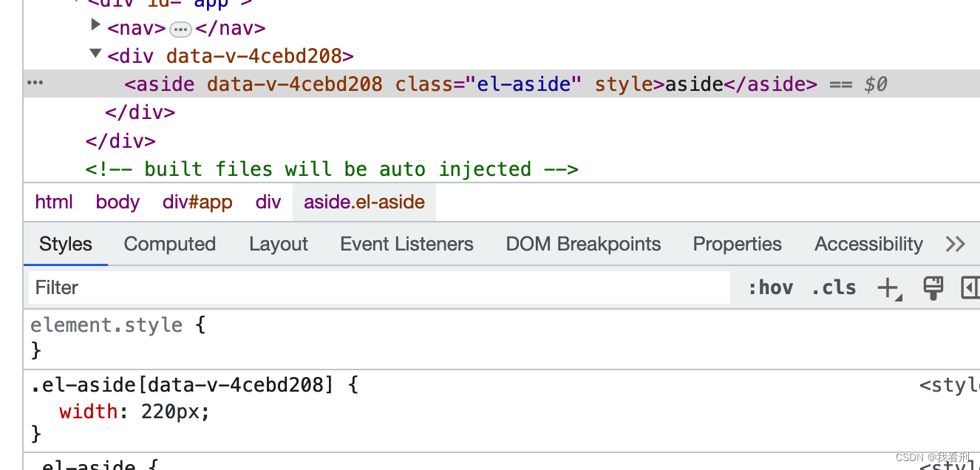Select the plain div breadcrumb item
Image resolution: width=980 pixels, height=470 pixels.
[268, 202]
